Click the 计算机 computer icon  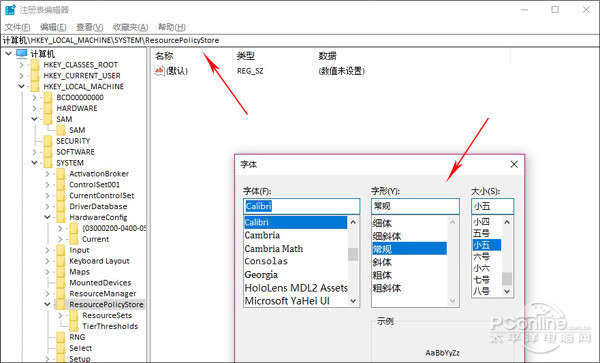(22, 54)
